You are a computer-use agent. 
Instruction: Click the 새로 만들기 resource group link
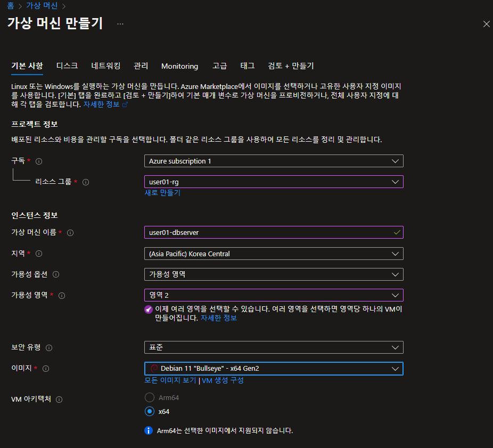tap(162, 192)
